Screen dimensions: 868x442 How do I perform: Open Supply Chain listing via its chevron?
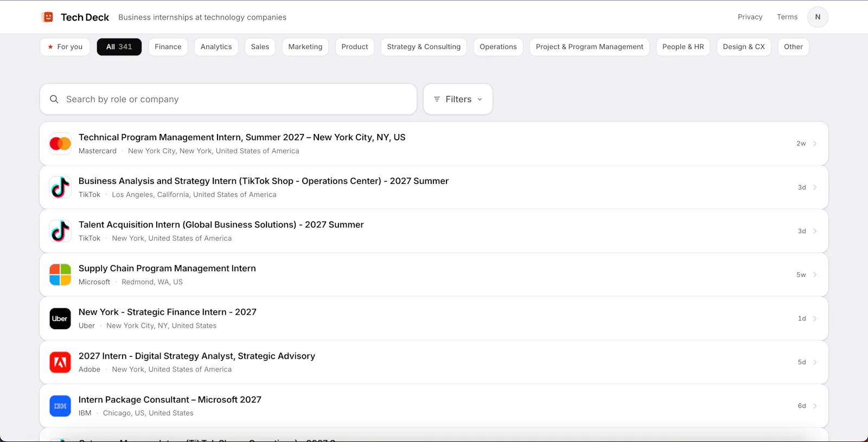coord(815,275)
